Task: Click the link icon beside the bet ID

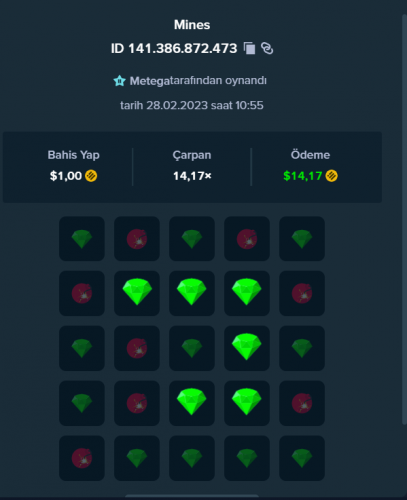Action: [x=267, y=48]
